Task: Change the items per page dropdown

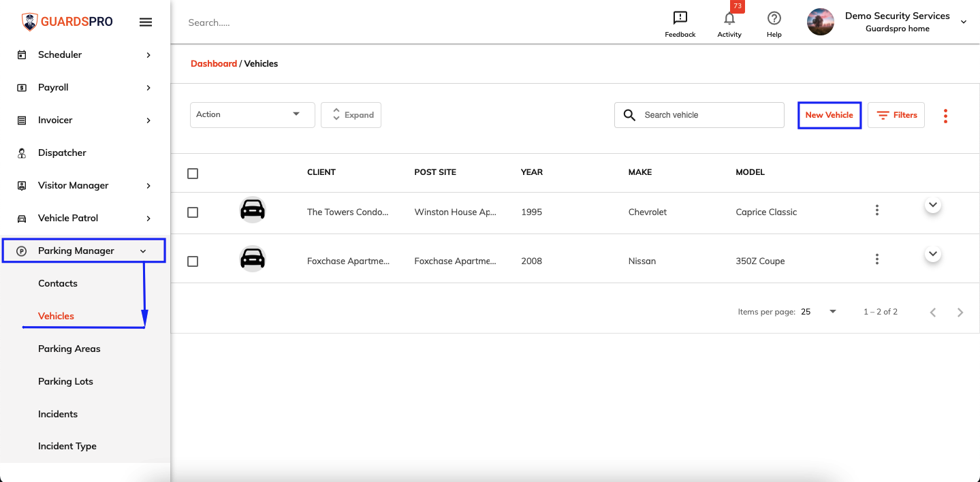Action: coord(819,312)
